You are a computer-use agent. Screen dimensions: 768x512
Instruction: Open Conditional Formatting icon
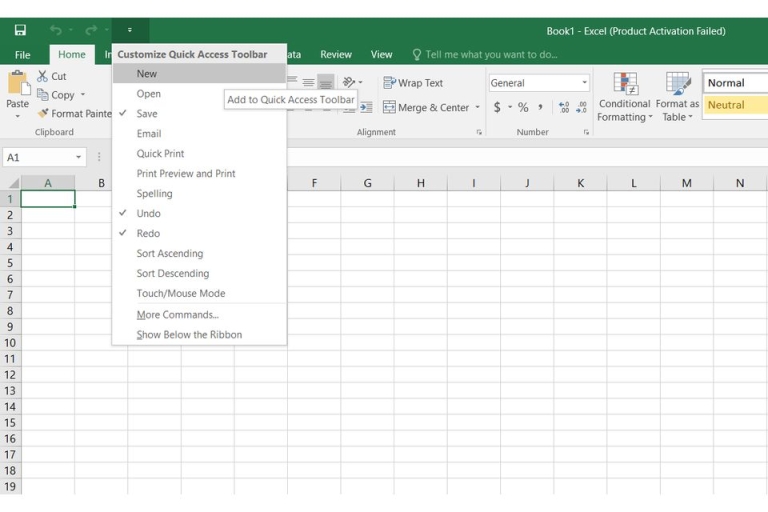pyautogui.click(x=625, y=84)
